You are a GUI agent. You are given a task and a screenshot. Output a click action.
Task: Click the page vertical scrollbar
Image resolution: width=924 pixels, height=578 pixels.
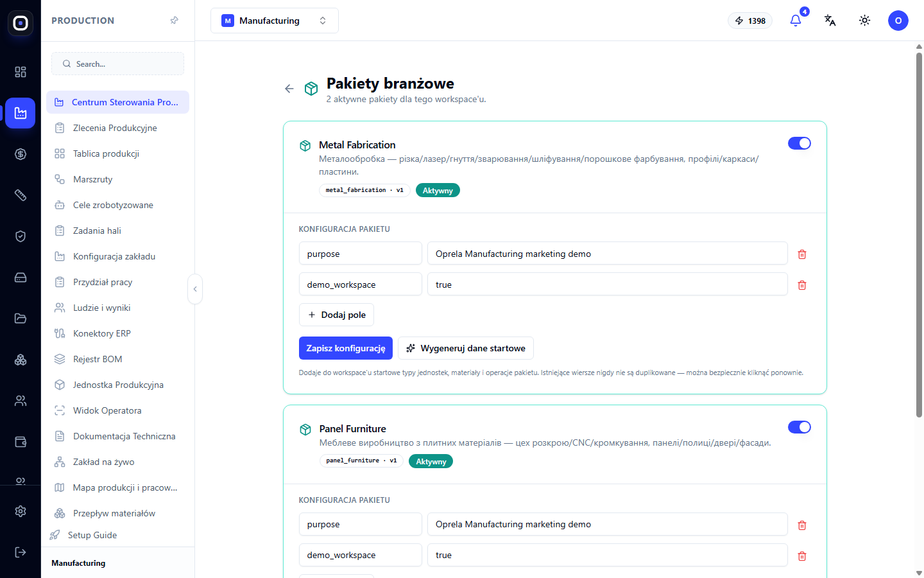coord(919,234)
